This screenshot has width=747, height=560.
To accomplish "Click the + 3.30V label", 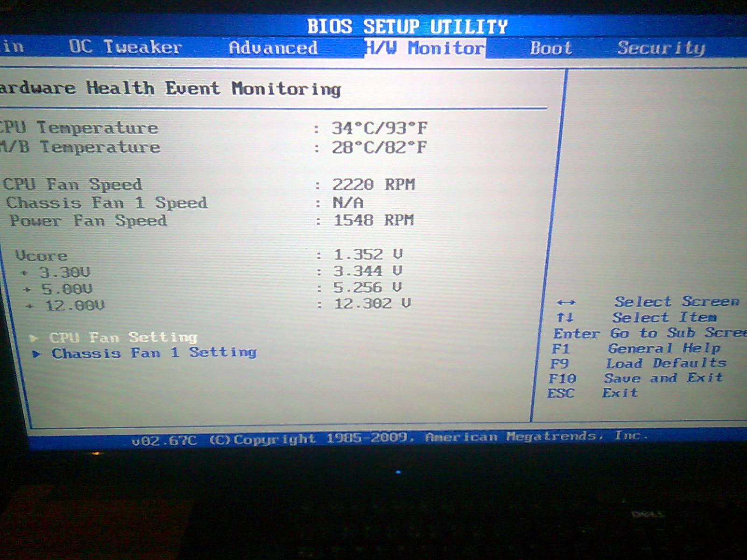I will tap(56, 272).
